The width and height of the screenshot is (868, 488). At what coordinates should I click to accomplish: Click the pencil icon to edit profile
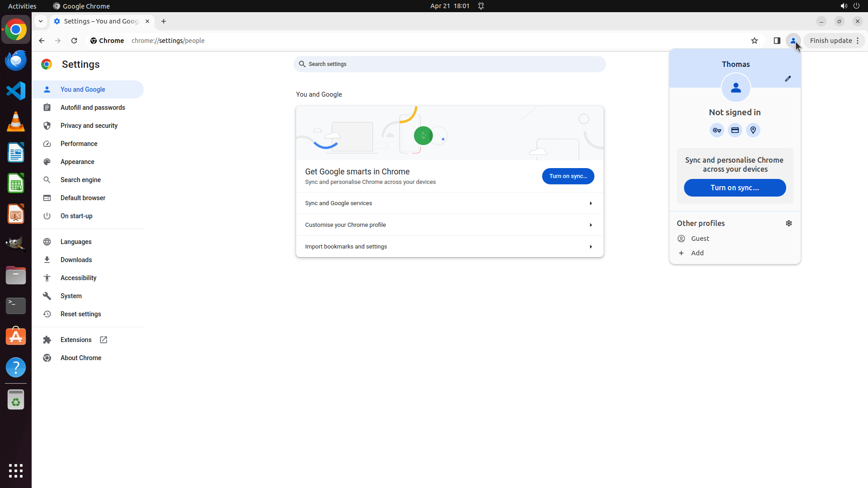coord(788,79)
